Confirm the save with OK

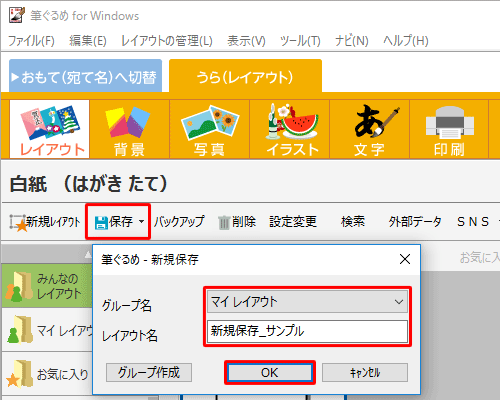coord(269,372)
